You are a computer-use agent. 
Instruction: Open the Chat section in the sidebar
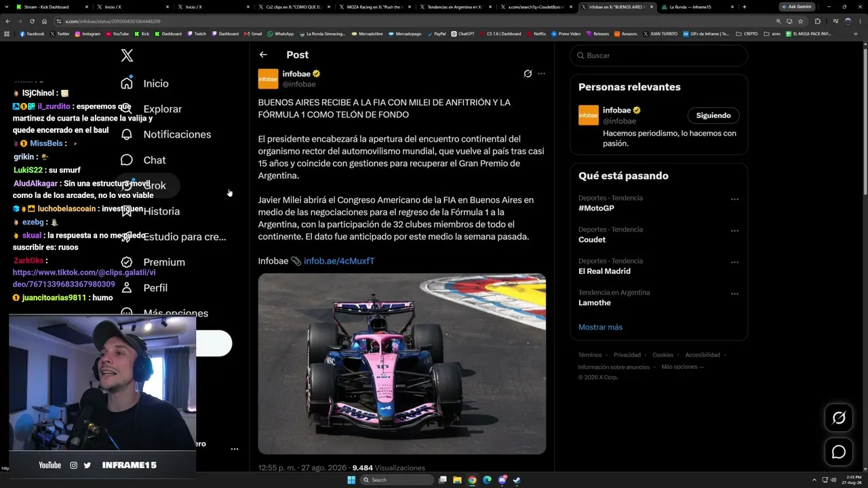pos(143,160)
